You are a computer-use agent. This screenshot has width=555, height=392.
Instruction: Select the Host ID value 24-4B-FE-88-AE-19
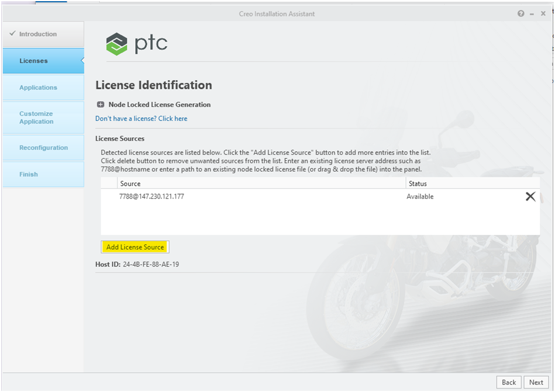click(151, 265)
